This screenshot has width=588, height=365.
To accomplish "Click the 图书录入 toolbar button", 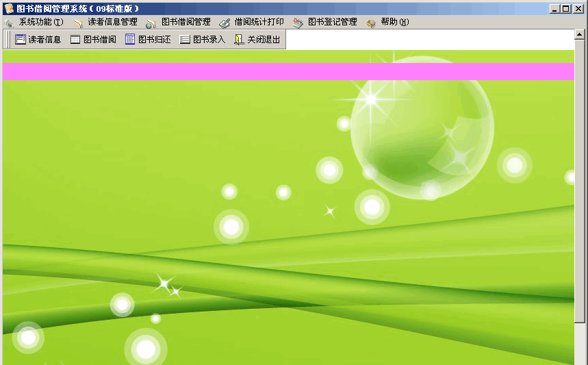I will point(203,40).
